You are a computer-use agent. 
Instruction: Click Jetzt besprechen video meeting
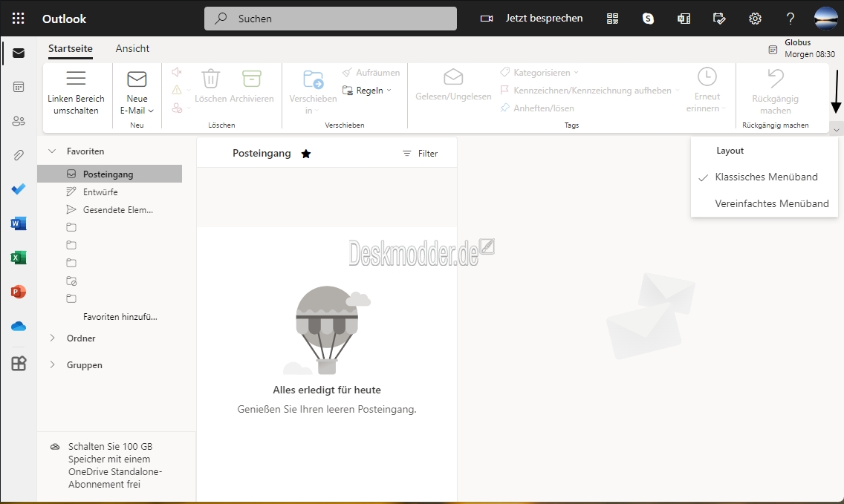coord(531,19)
